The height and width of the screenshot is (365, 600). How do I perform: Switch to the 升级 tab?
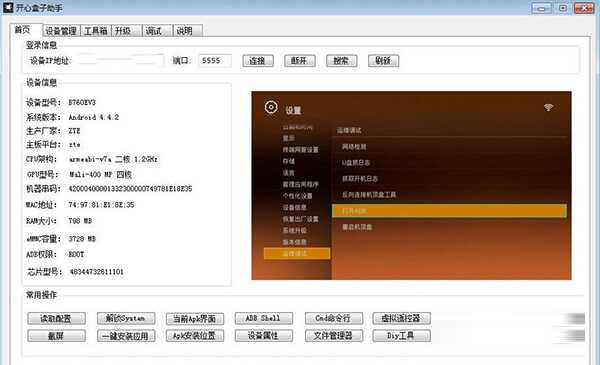[x=127, y=31]
